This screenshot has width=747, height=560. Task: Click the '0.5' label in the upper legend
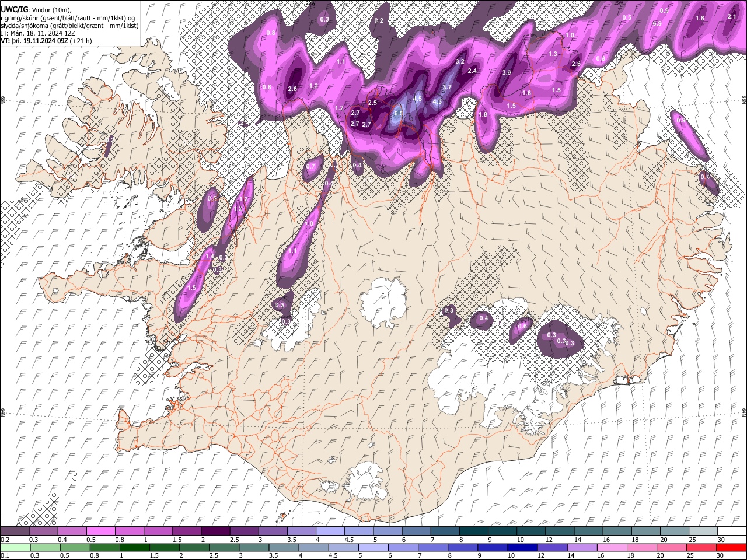(92, 540)
